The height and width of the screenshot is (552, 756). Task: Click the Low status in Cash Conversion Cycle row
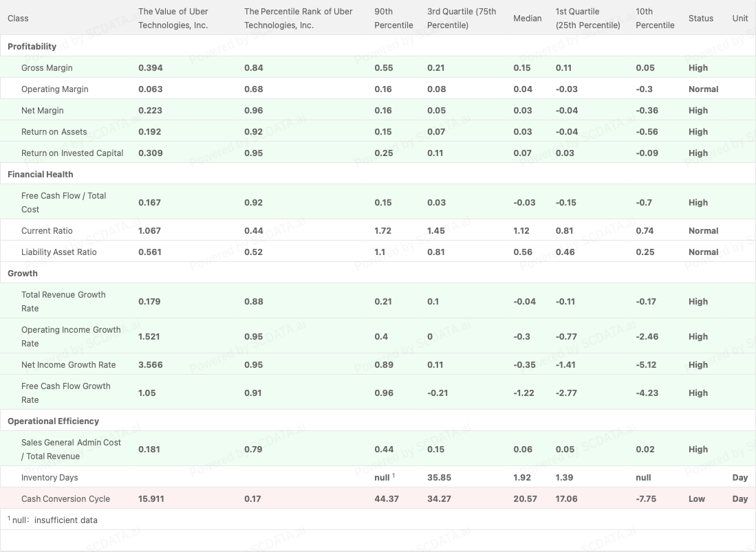click(x=696, y=499)
